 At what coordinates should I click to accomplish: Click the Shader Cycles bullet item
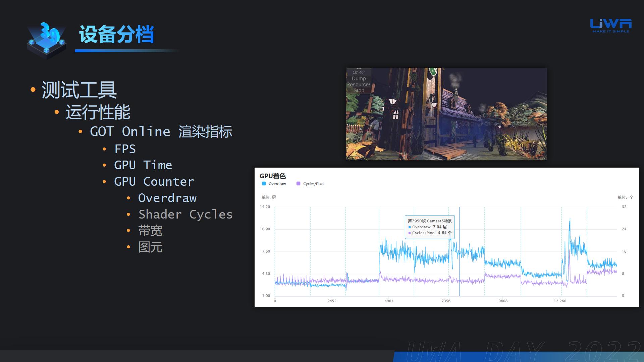pos(185,215)
